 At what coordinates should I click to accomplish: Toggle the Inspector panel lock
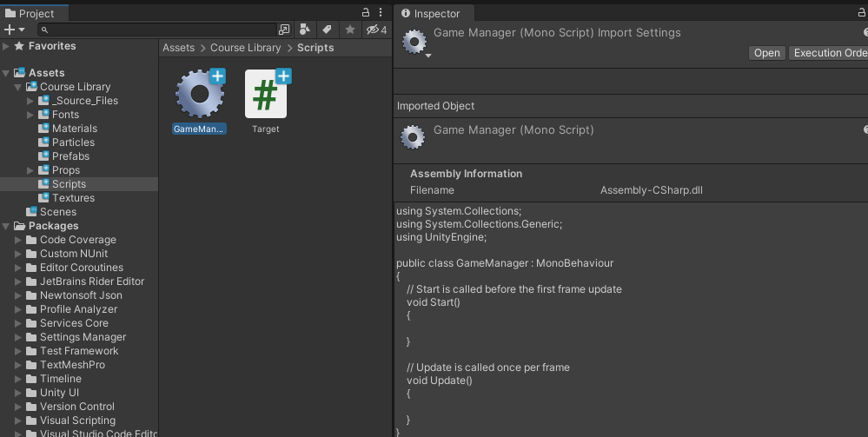pyautogui.click(x=861, y=12)
